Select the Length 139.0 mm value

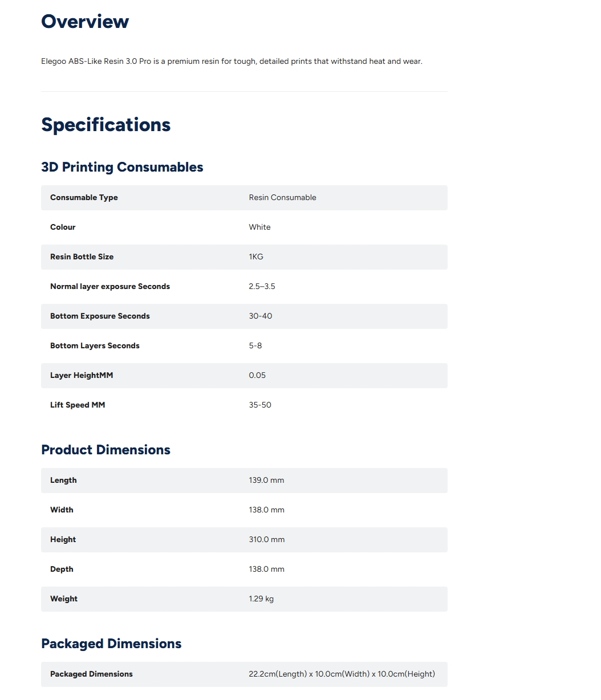(266, 481)
